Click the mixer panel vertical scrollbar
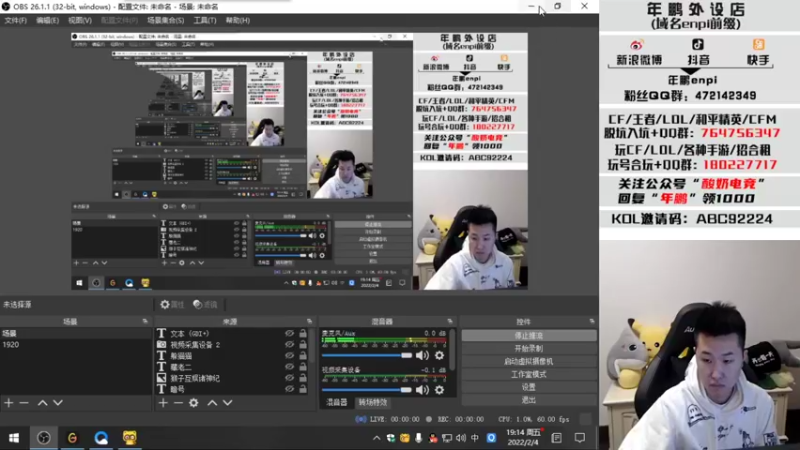The width and height of the screenshot is (800, 450). [452, 349]
